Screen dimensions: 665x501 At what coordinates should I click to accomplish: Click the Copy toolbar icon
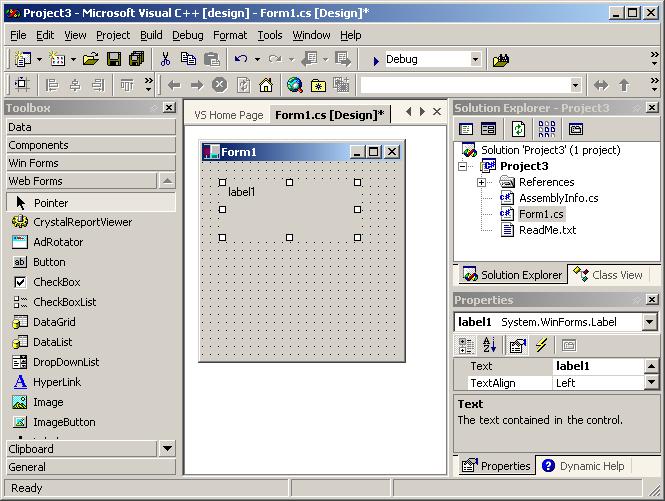tap(188, 59)
